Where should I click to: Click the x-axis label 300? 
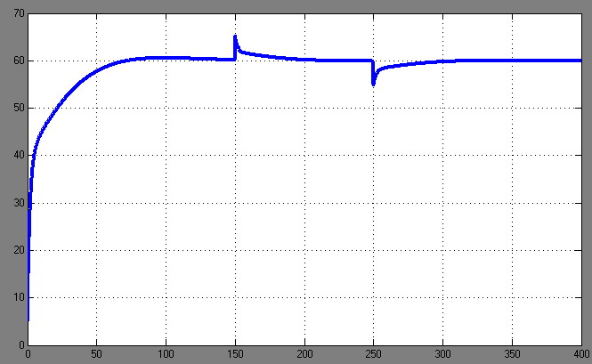pyautogui.click(x=442, y=354)
